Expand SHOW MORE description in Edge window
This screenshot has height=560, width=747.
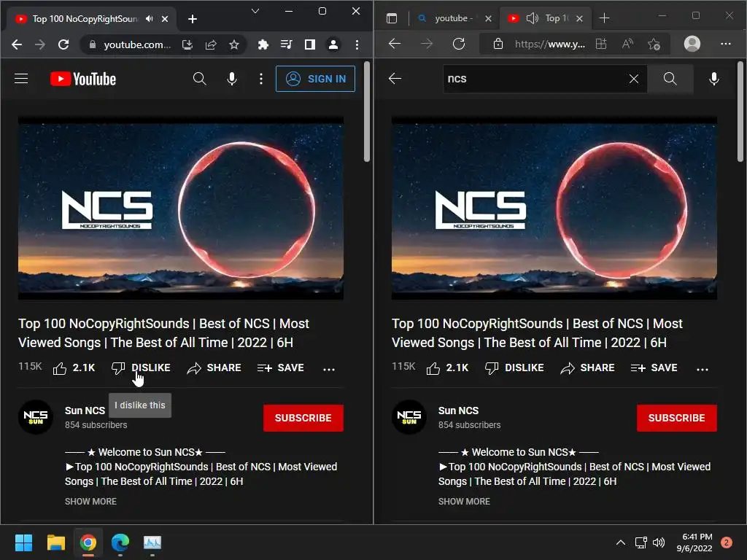(464, 502)
